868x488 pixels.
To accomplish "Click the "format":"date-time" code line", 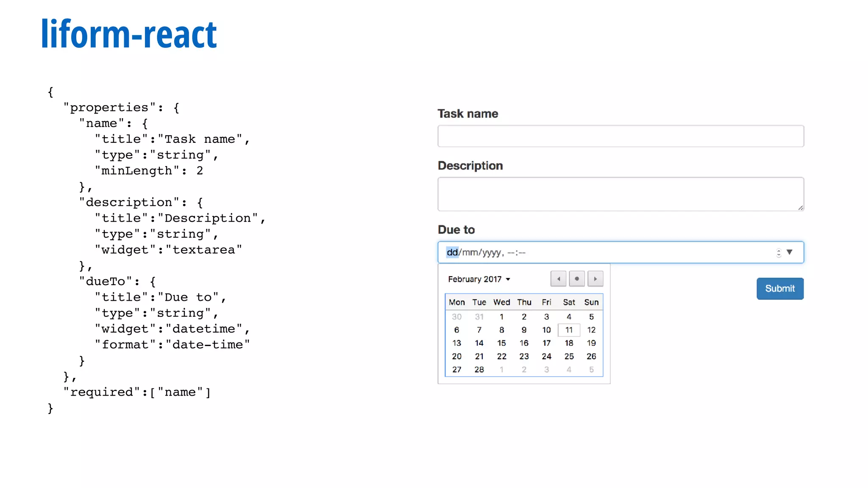I will coord(172,345).
